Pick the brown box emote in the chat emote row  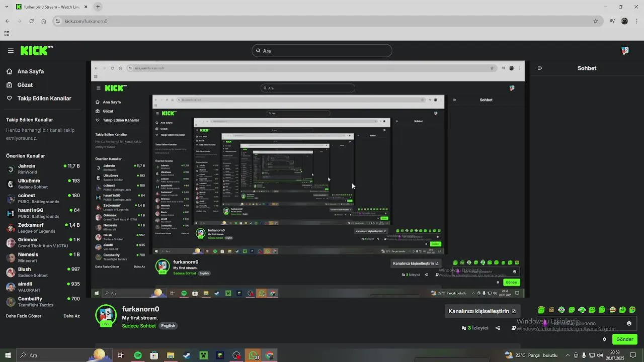click(551, 310)
